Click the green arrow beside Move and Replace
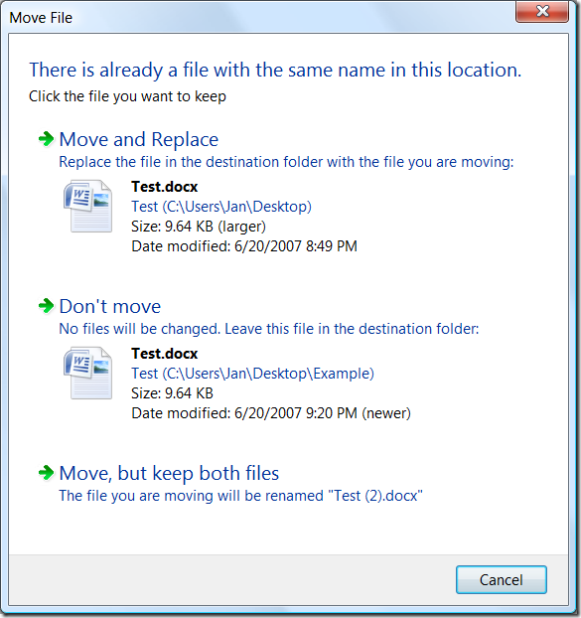Screen dimensions: 581x618 click(x=46, y=138)
